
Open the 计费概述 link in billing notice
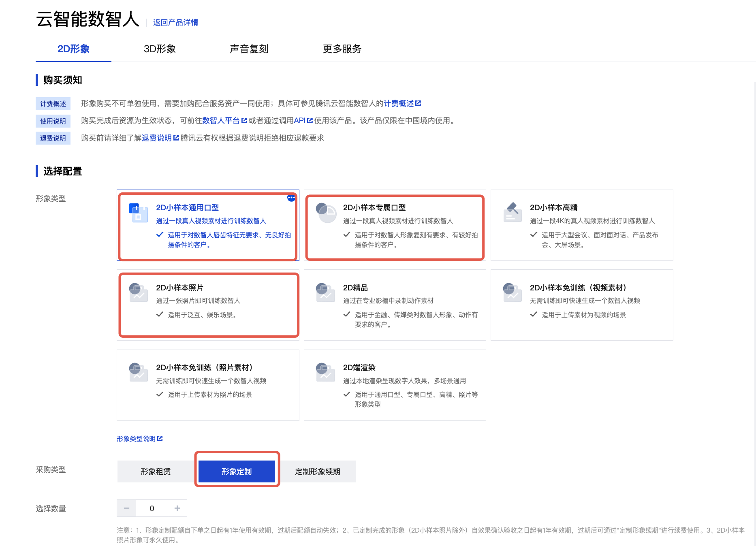399,103
